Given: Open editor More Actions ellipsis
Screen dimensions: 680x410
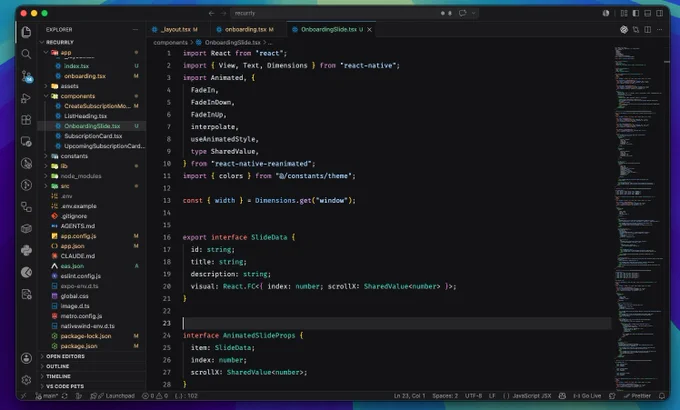Looking at the screenshot, I should pos(660,30).
